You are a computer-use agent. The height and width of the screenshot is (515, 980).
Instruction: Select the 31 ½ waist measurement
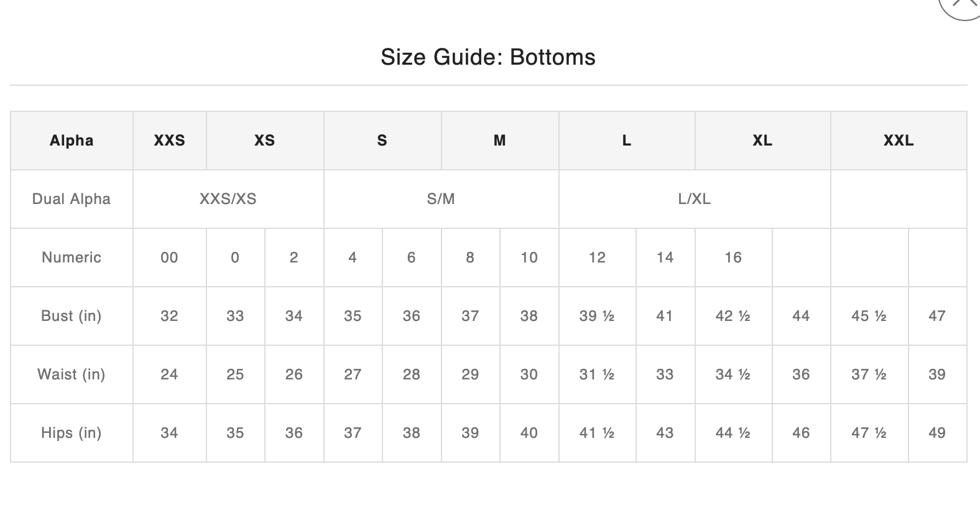tap(597, 374)
